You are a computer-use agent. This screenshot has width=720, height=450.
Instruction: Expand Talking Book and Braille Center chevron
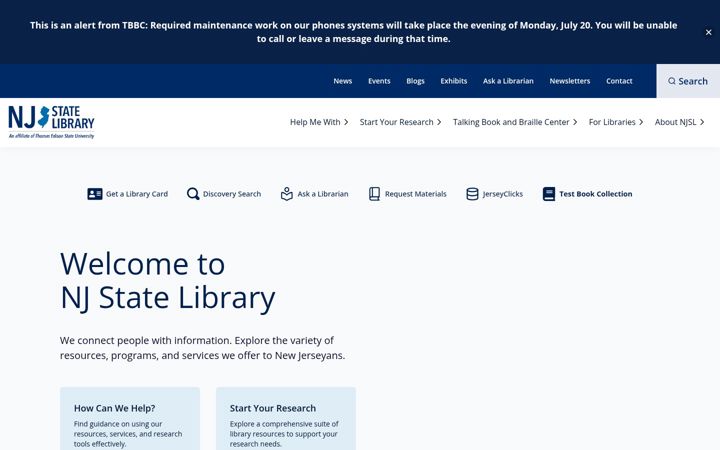[x=575, y=122]
